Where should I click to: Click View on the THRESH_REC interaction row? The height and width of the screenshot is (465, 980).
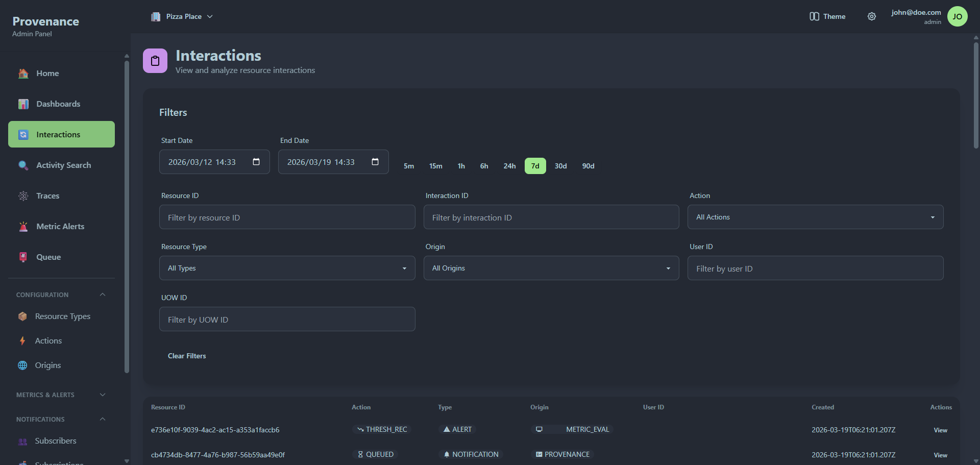click(940, 430)
